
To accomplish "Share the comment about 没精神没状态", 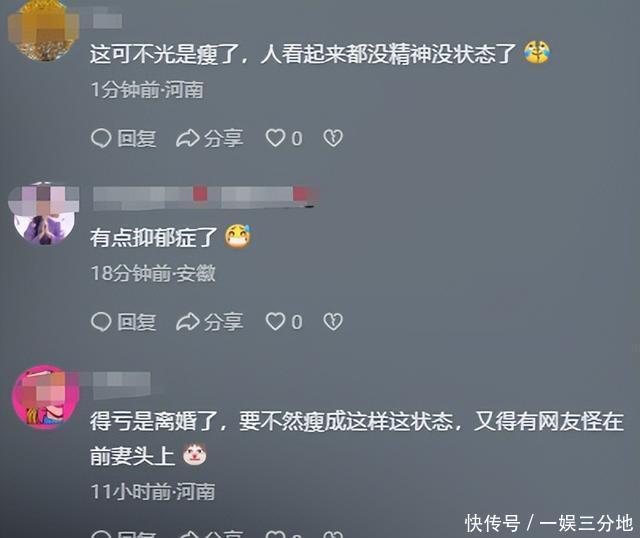I will pos(210,138).
